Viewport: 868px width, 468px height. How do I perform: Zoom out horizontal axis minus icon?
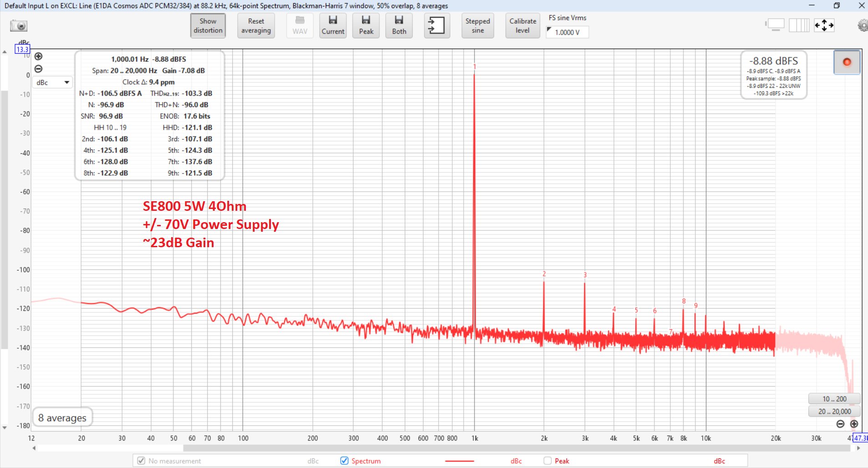point(841,424)
